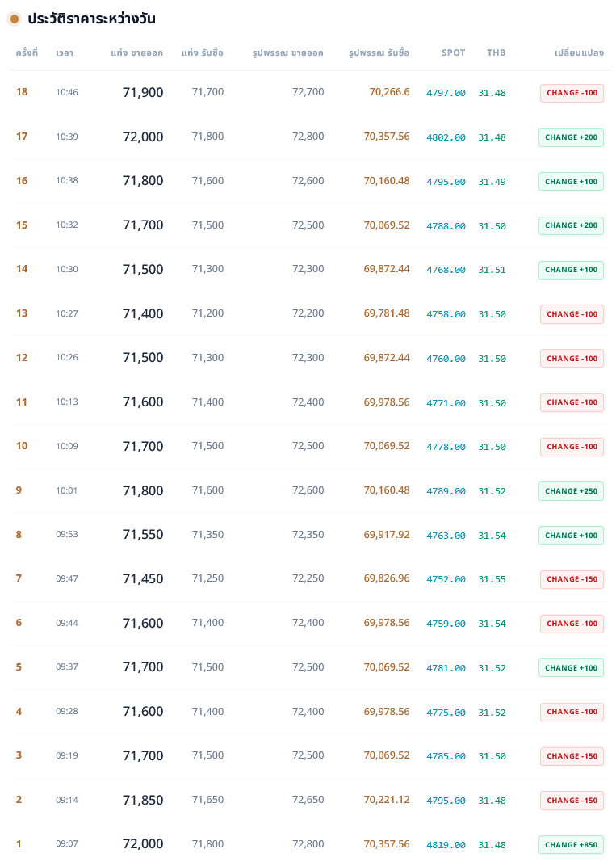Click the spot value 4819.00
The width and height of the screenshot is (616, 862).
(x=446, y=844)
